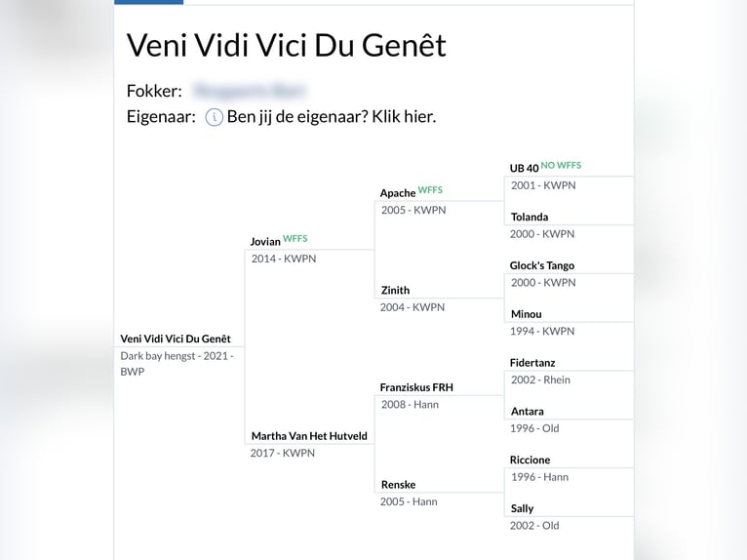Select Martha Van Het Hutveld entry
Image resolution: width=747 pixels, height=560 pixels.
309,436
